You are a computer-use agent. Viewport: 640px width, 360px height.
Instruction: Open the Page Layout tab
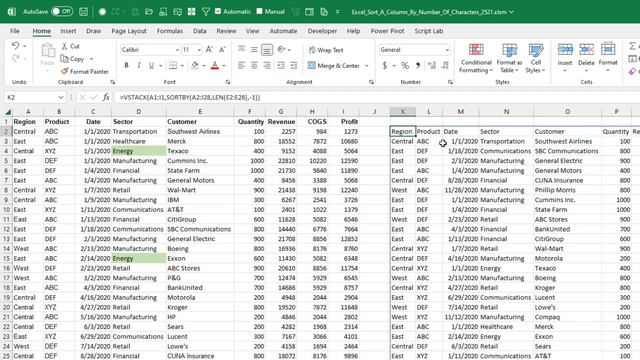[129, 31]
